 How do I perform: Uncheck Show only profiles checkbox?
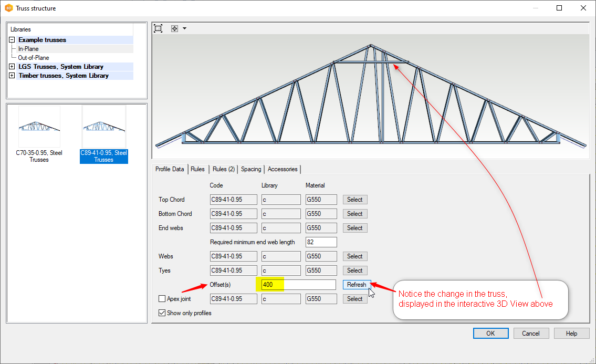[x=162, y=313]
